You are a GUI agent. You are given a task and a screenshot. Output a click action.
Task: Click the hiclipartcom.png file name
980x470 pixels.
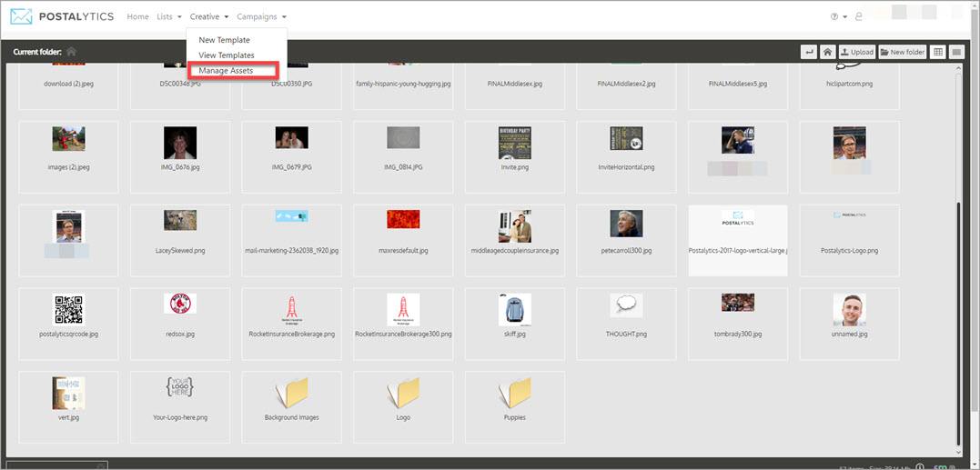[849, 84]
